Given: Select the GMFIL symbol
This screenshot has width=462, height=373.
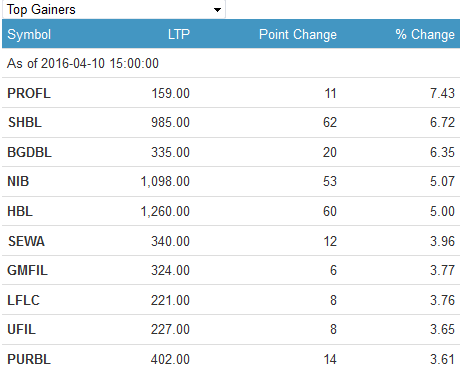Looking at the screenshot, I should click(28, 270).
